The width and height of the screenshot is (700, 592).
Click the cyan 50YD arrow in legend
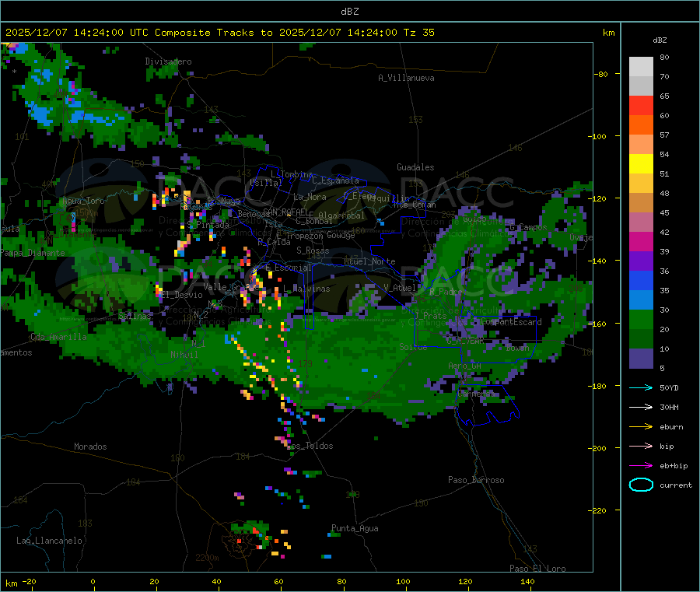coord(641,387)
